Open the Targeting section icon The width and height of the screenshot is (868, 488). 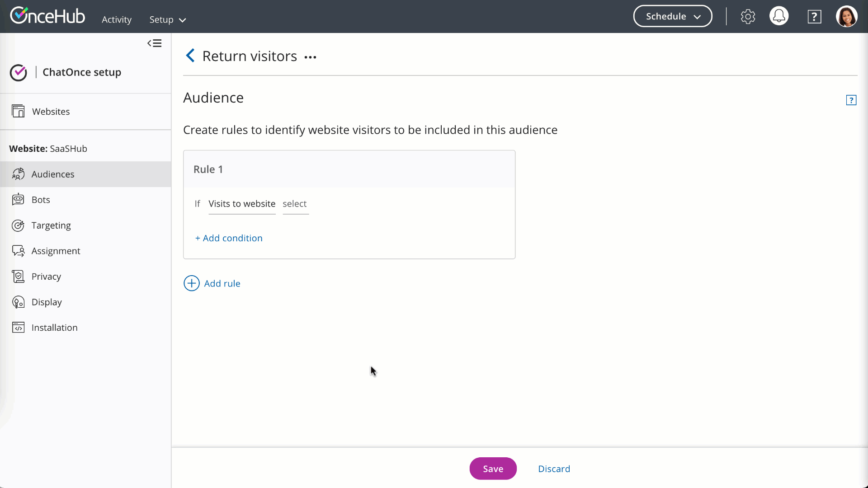(18, 225)
